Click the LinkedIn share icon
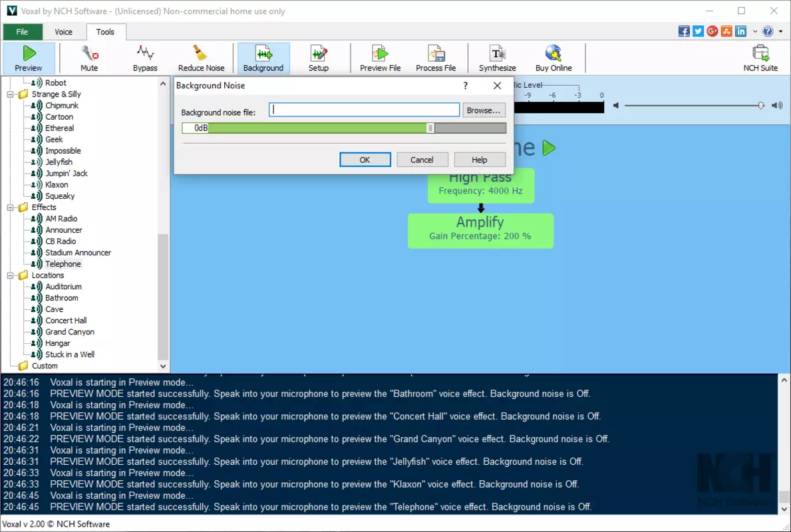Viewport: 791px width, 532px height. [740, 31]
